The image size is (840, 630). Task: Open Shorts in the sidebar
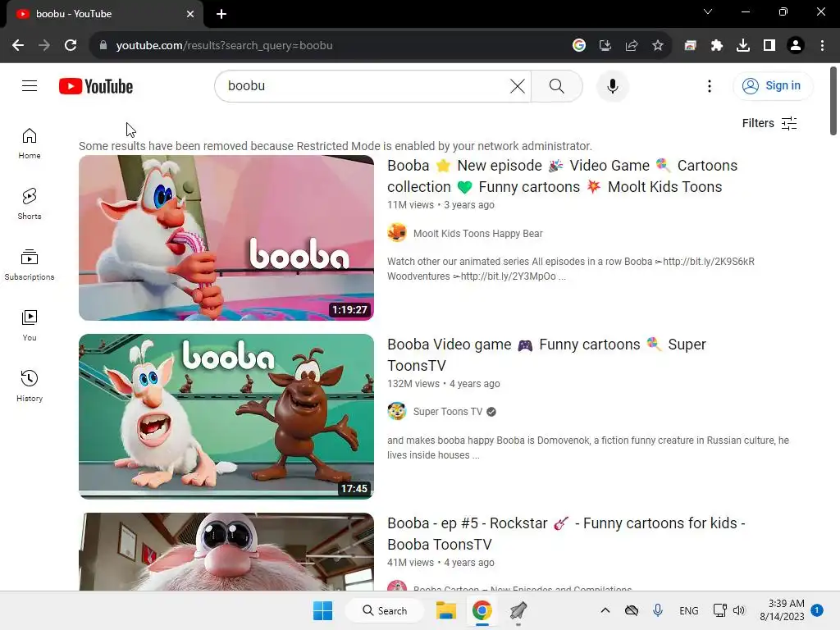point(30,204)
